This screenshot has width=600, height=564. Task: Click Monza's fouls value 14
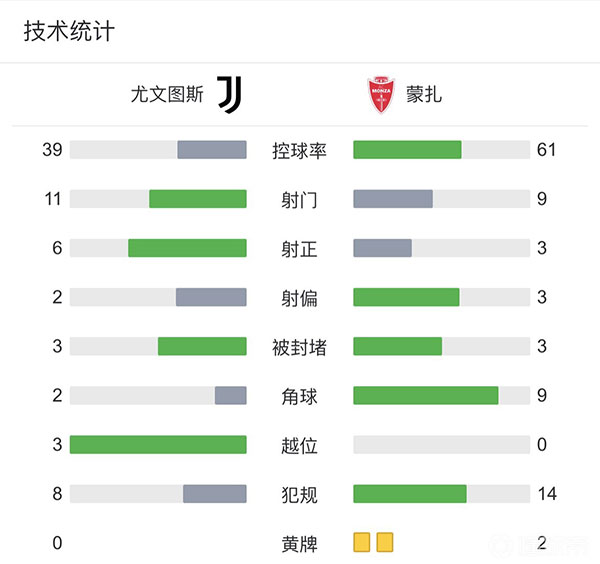[546, 494]
